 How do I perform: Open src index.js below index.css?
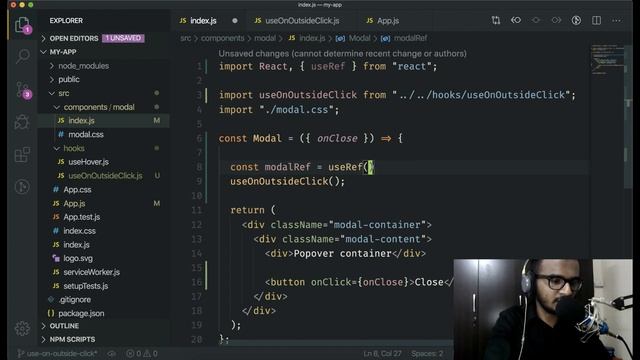(x=76, y=244)
